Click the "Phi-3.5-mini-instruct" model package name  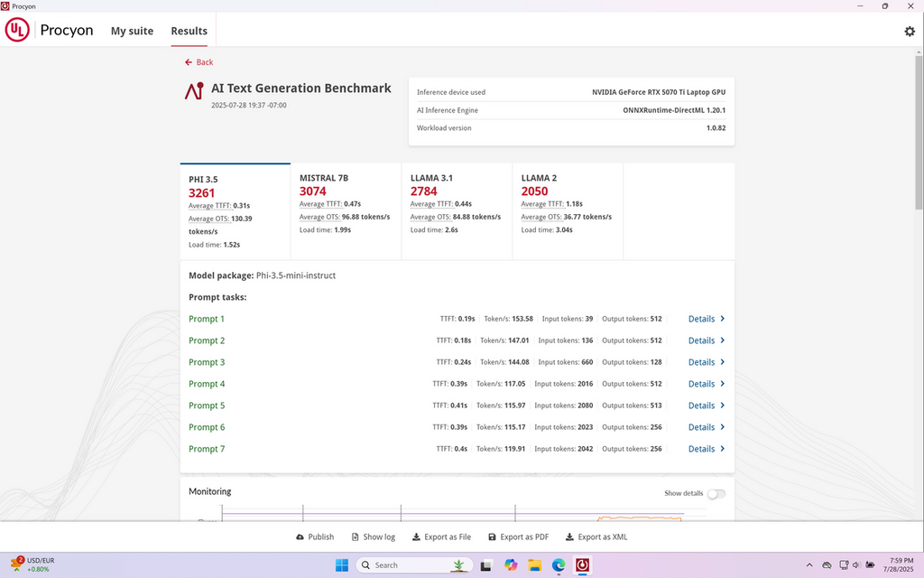pos(296,275)
